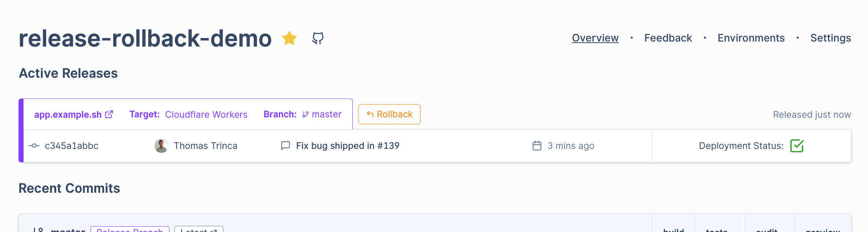Click commit hash c345a1abbc
Screen dimensions: 868x232
72,146
